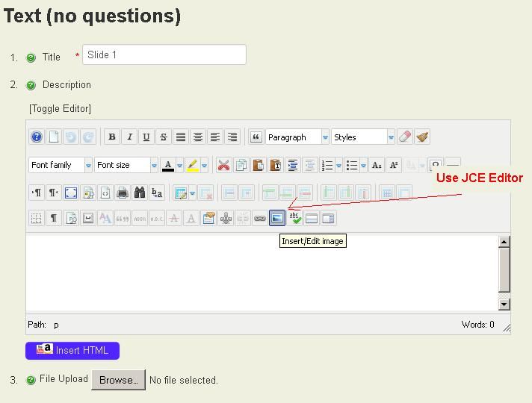Screen dimensions: 532x403
Task: Toggle underline formatting
Action: coord(146,137)
